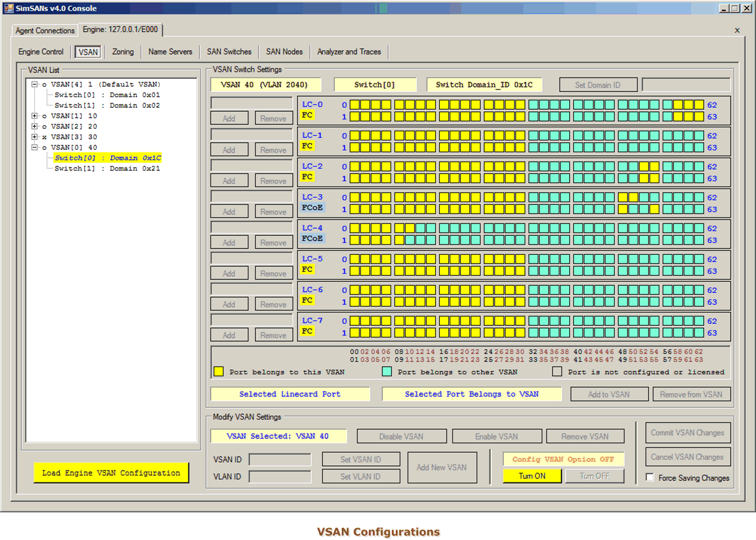Expand the VSAN[3] 30 tree node
Screen dimensions: 756x540
point(34,137)
